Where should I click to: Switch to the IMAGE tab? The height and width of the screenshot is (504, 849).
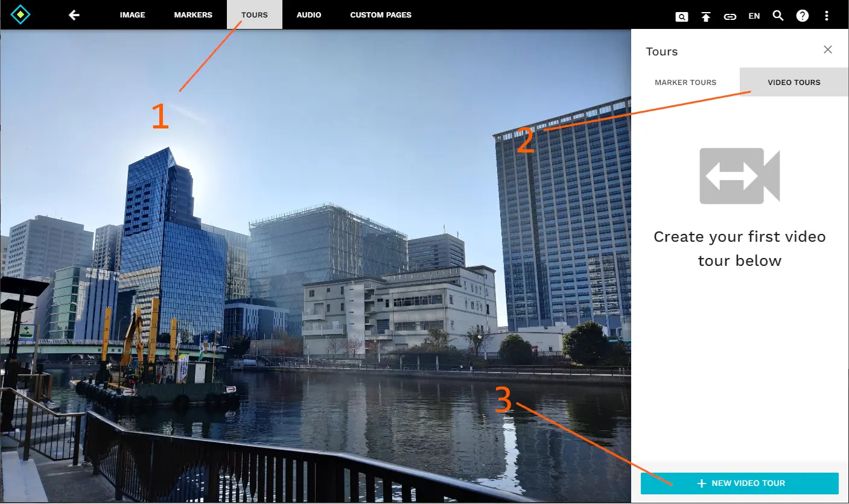pyautogui.click(x=132, y=14)
